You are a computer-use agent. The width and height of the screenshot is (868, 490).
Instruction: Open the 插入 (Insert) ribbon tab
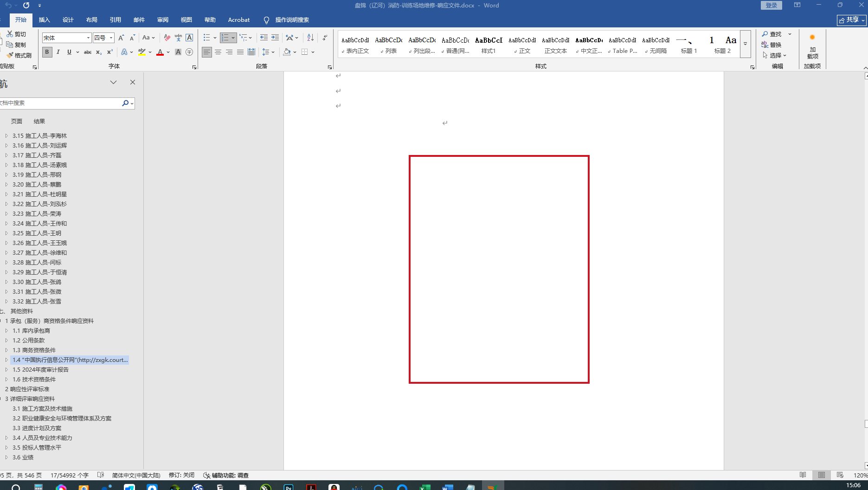pyautogui.click(x=44, y=20)
